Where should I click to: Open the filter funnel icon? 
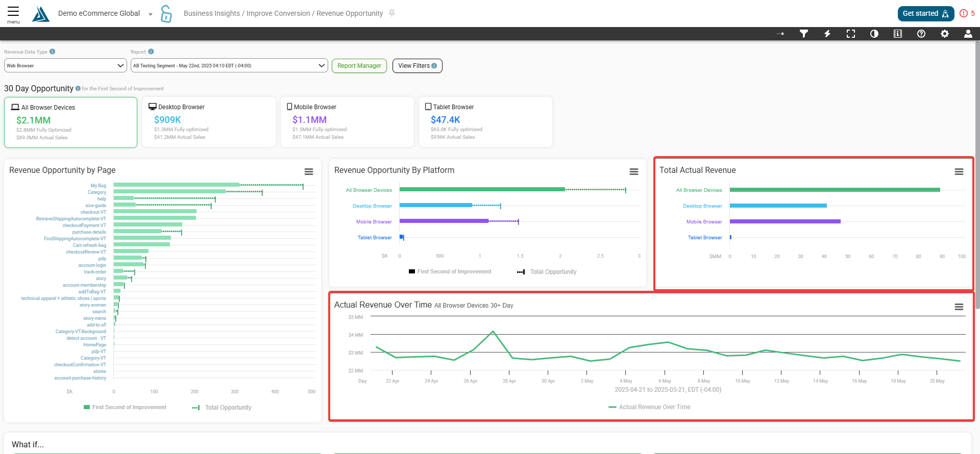[804, 34]
